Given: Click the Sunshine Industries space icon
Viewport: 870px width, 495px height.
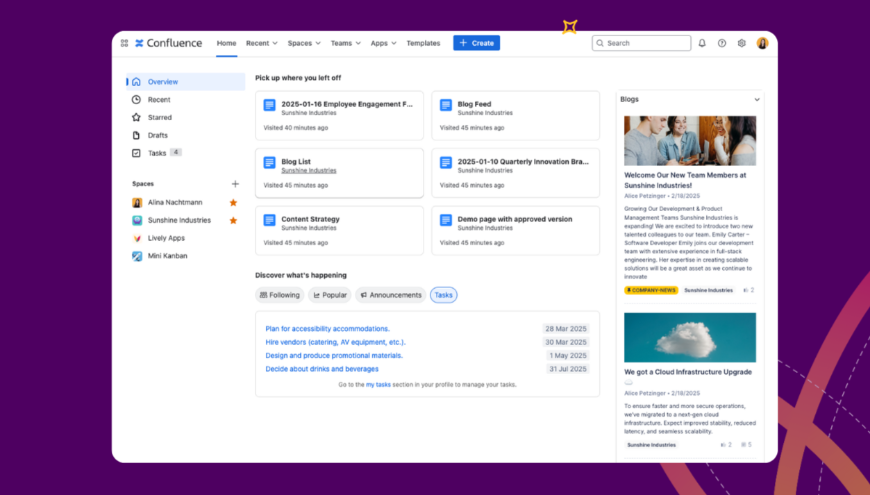Looking at the screenshot, I should pyautogui.click(x=137, y=220).
